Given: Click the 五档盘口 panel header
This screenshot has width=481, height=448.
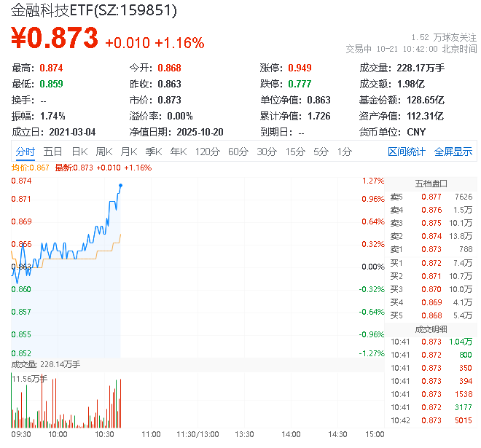Looking at the screenshot, I should (431, 183).
